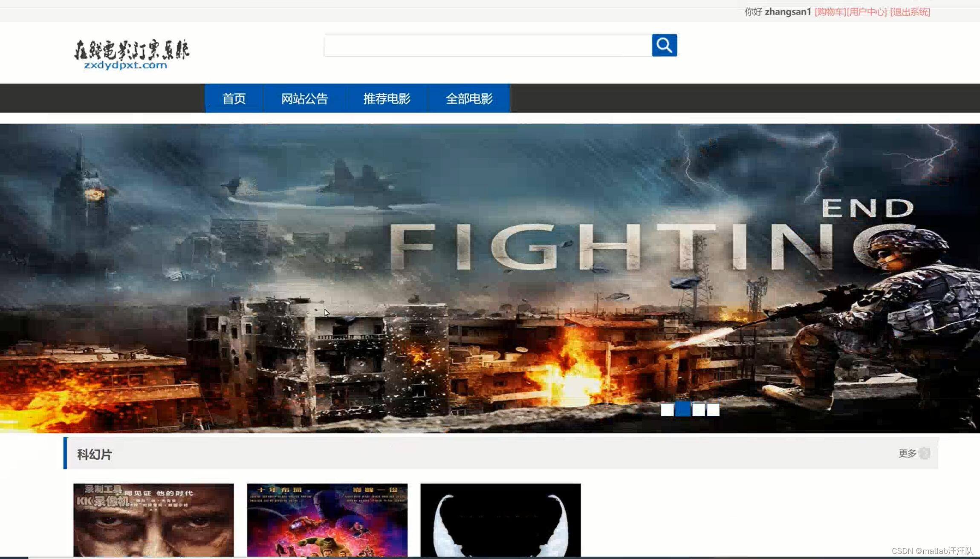Viewport: 980px width, 559px height.
Task: Click the FIGHTING END banner image
Action: (x=490, y=278)
